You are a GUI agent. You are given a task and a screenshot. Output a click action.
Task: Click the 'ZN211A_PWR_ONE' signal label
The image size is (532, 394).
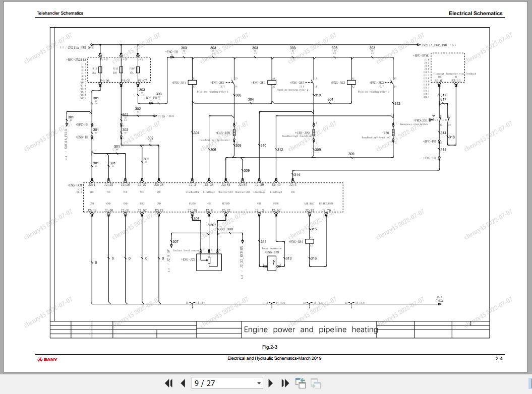[x=80, y=48]
